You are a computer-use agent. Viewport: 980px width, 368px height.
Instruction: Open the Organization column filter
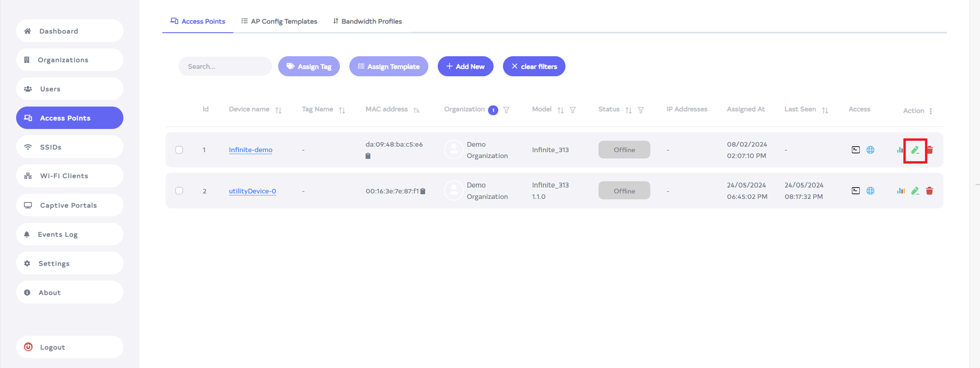[506, 110]
